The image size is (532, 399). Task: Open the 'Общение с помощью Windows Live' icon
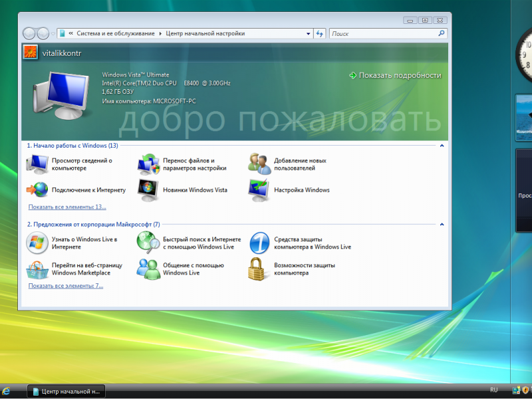point(148,269)
